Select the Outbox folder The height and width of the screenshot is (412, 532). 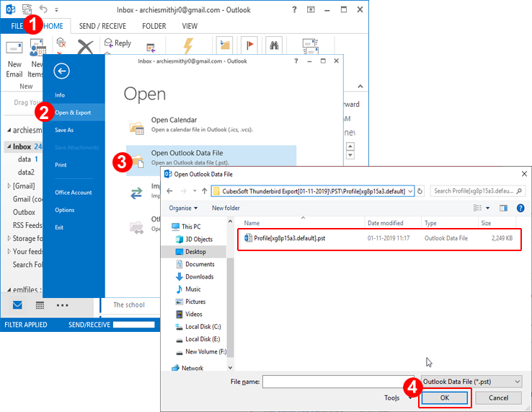tap(24, 212)
